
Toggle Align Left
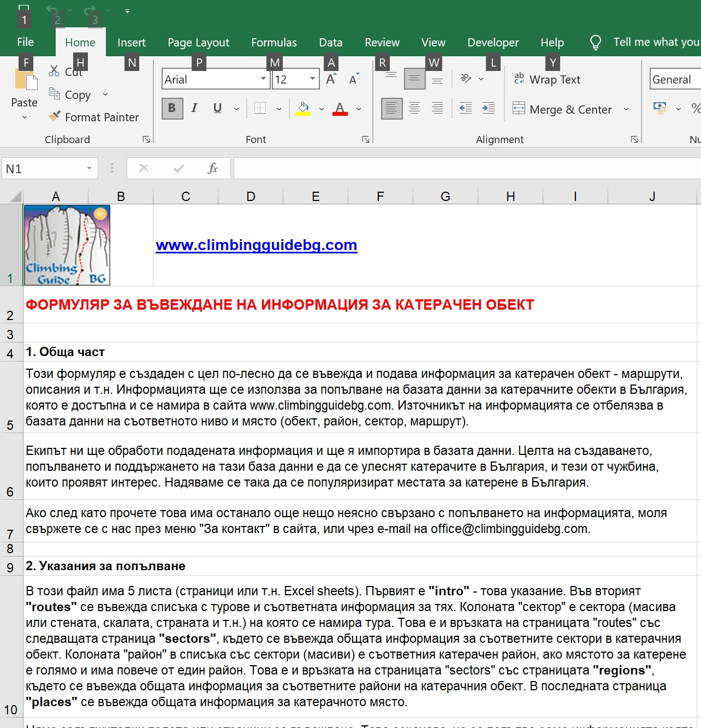click(391, 108)
